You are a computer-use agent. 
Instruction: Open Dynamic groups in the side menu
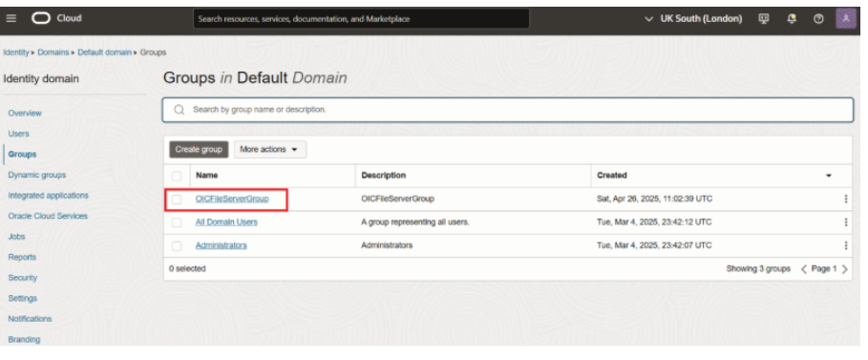point(37,175)
